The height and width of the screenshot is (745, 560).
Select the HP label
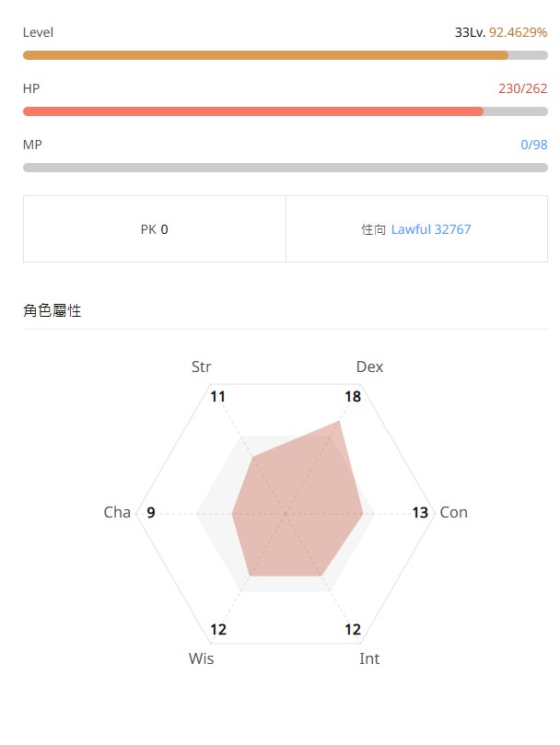click(x=31, y=87)
